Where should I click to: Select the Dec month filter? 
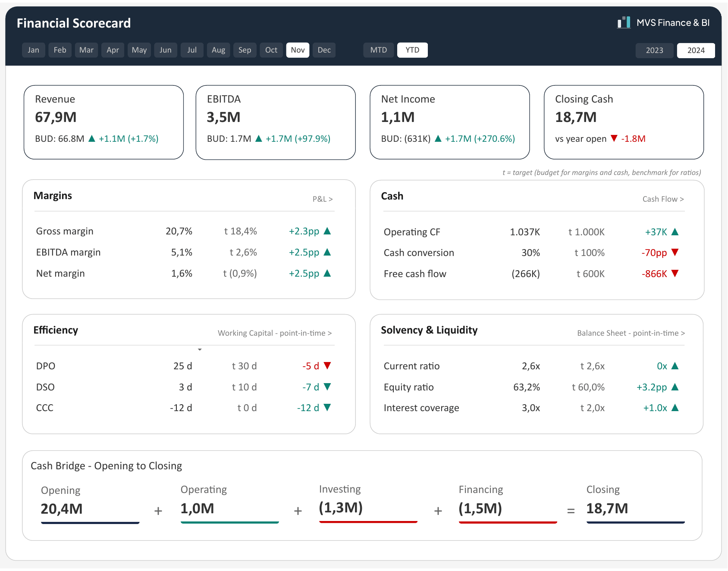pyautogui.click(x=324, y=50)
